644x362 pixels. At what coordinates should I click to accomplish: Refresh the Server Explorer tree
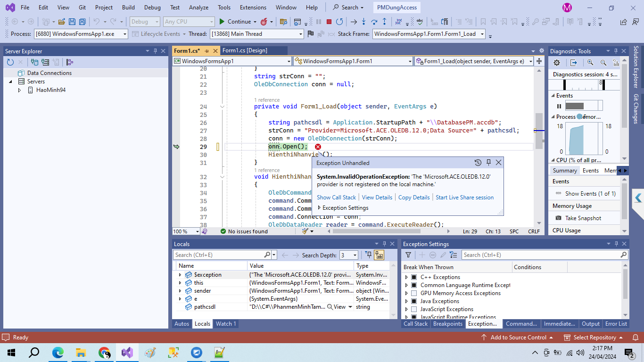(x=10, y=62)
